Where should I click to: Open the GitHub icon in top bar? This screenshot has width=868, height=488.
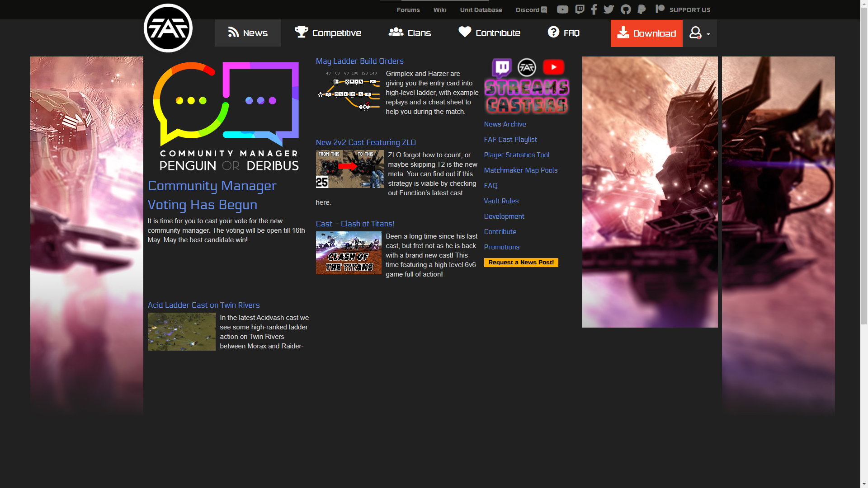(626, 9)
